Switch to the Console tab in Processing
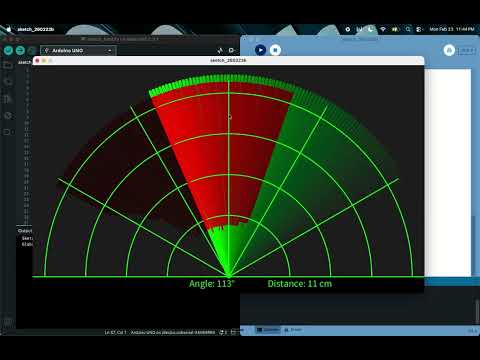Image resolution: width=480 pixels, height=360 pixels. coord(268,330)
